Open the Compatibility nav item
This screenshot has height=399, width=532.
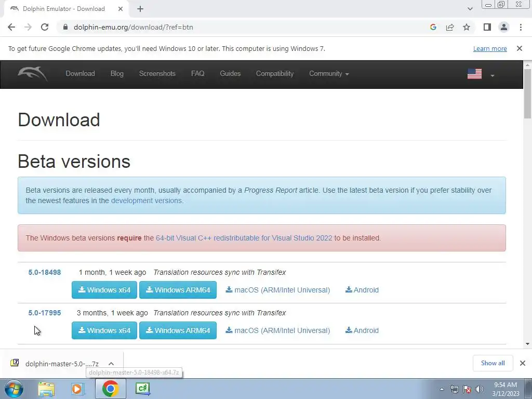[x=274, y=74]
